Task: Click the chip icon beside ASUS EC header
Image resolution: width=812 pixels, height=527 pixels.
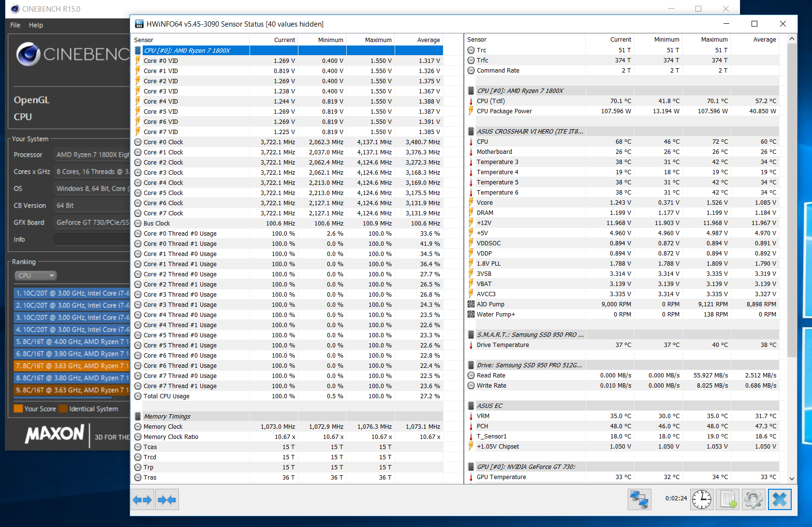Action: point(471,406)
